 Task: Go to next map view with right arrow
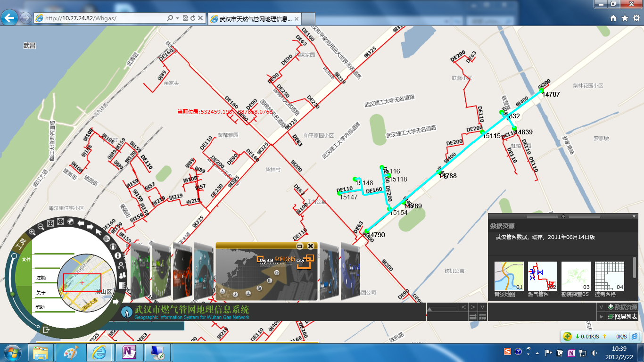point(90,226)
